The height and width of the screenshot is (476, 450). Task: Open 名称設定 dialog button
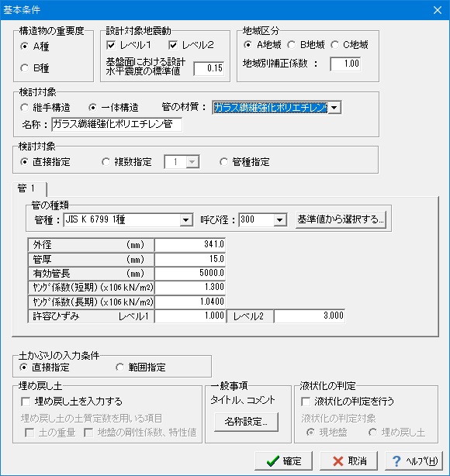pos(246,422)
